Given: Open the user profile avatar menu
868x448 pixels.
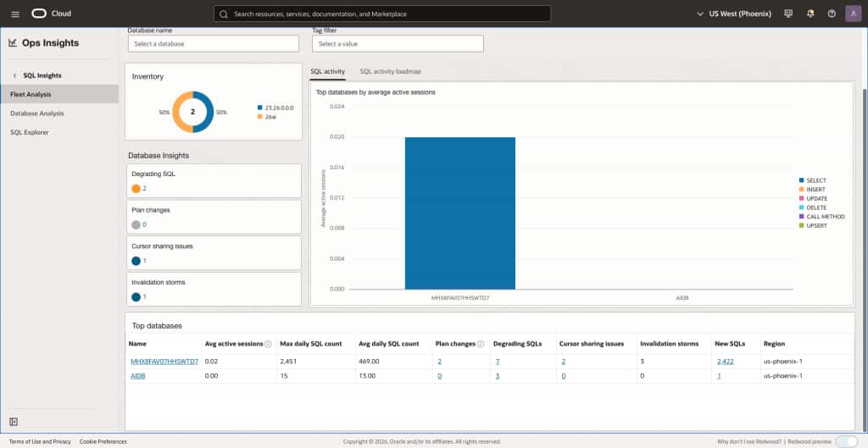Looking at the screenshot, I should (853, 14).
